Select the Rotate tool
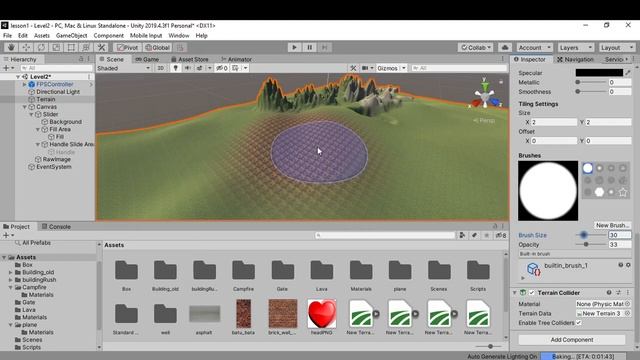The image size is (640, 360). tap(41, 47)
